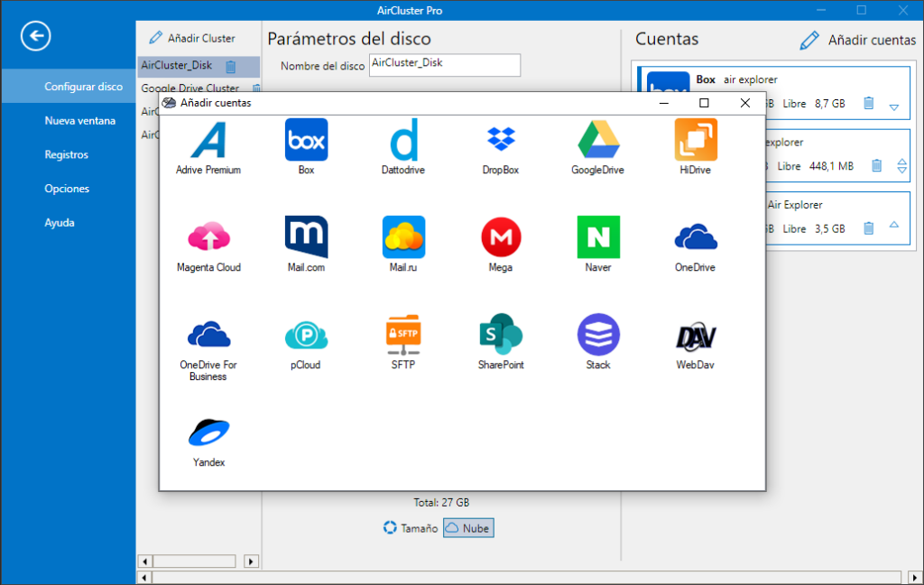Screen dimensions: 924x585
Task: Select the Nube radio option
Action: tap(468, 528)
